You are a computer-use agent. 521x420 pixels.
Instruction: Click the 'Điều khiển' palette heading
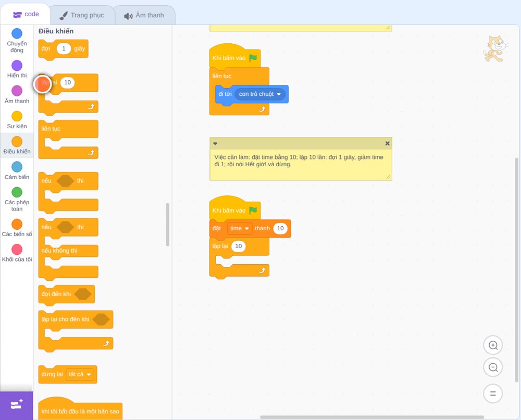point(56,31)
